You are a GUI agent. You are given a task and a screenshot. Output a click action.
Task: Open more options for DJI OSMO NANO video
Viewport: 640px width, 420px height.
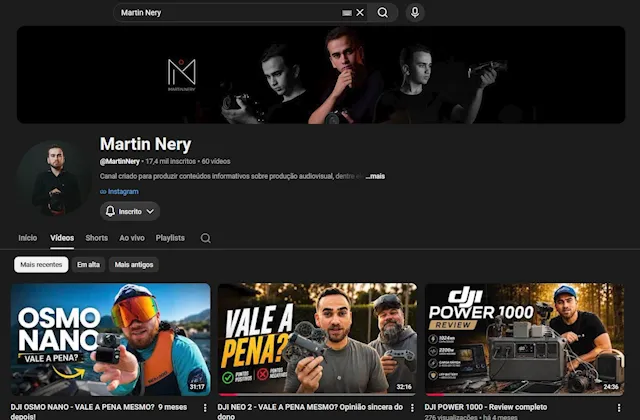tap(205, 408)
